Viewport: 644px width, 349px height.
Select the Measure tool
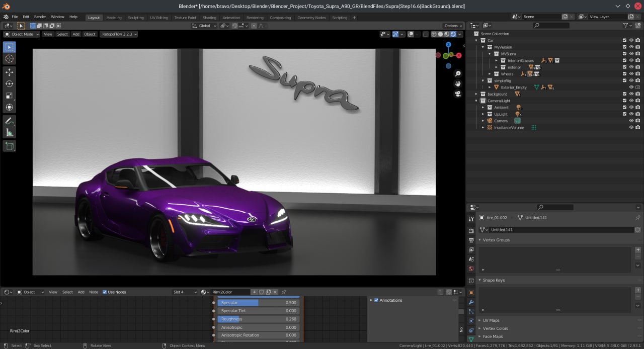tap(9, 133)
